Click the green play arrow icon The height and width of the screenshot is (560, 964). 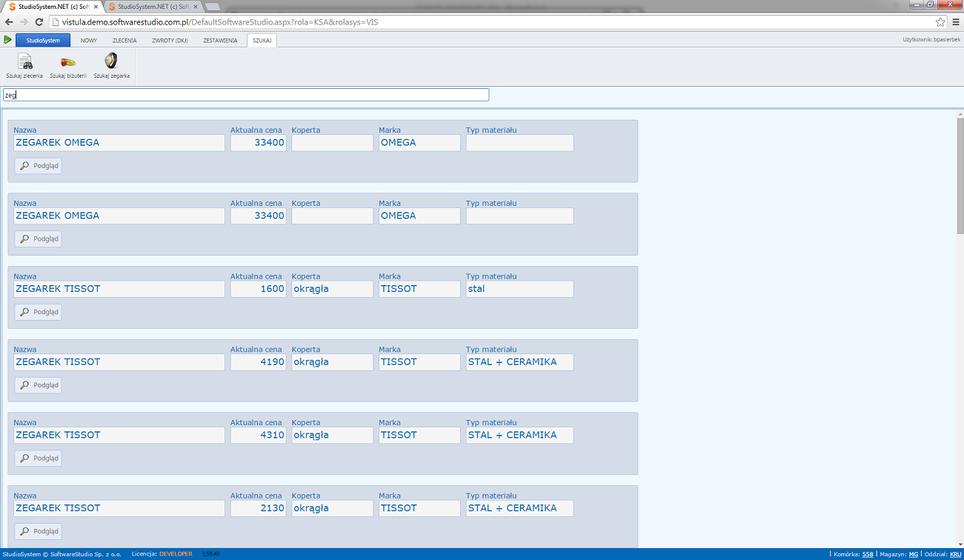tap(7, 40)
